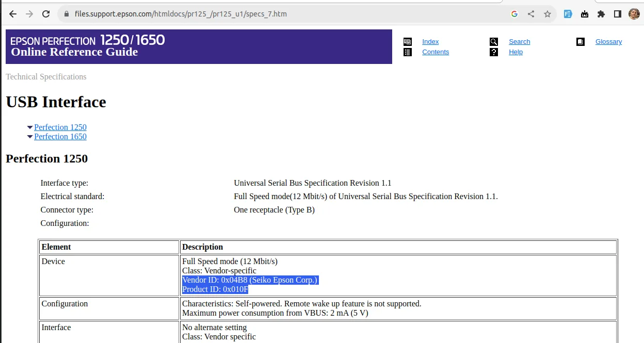Click the highlighted Product ID 0x010F line
Image resolution: width=644 pixels, height=343 pixels.
(215, 289)
